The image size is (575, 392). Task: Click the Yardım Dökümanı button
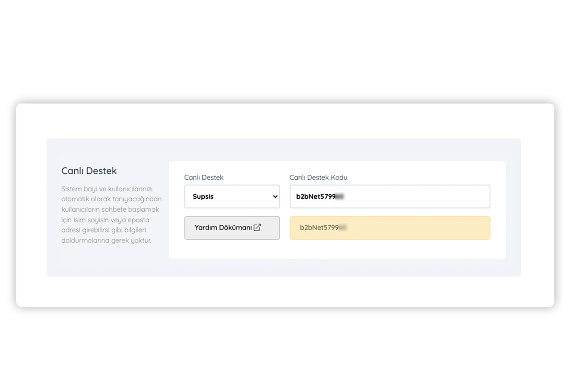click(232, 228)
